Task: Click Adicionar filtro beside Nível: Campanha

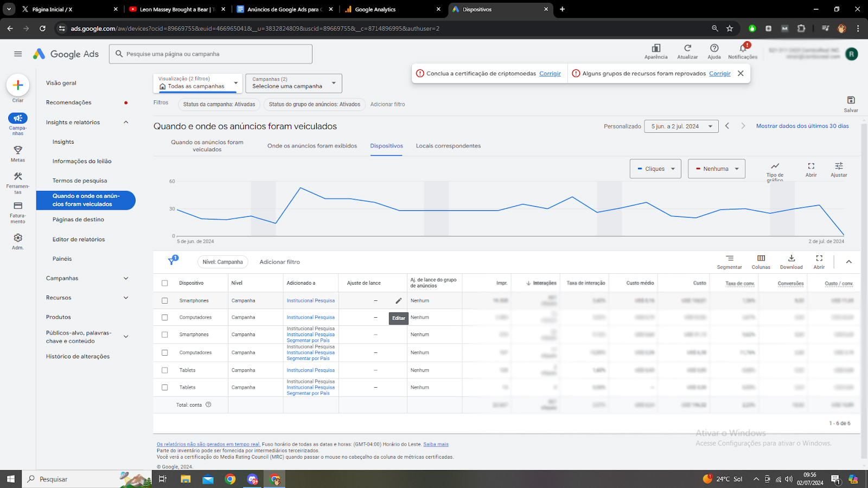Action: (x=279, y=262)
